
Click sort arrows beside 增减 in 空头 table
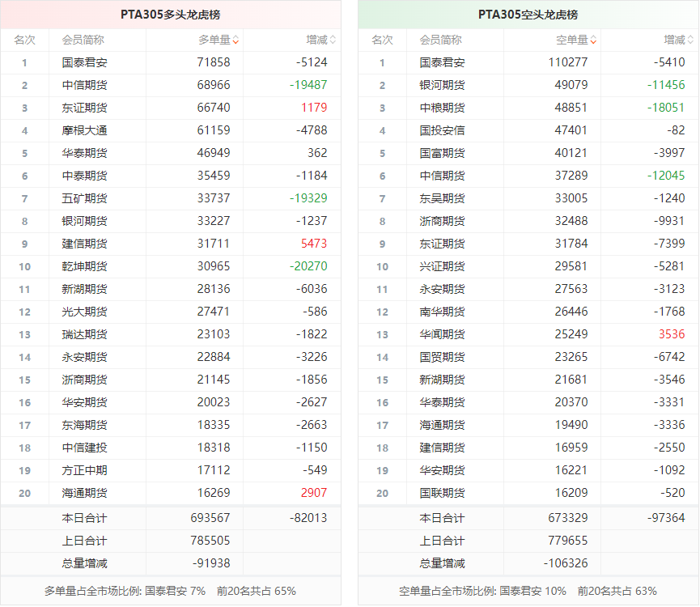coord(690,40)
